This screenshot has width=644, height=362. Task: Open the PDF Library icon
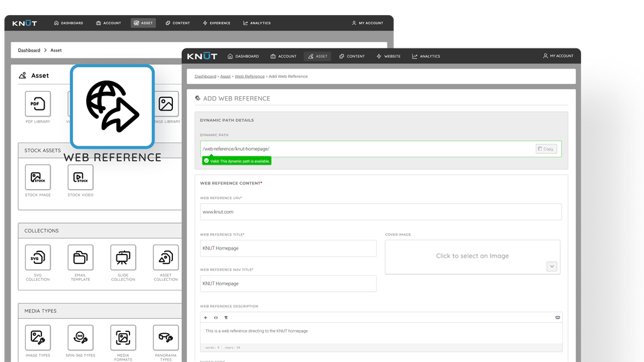tap(38, 104)
